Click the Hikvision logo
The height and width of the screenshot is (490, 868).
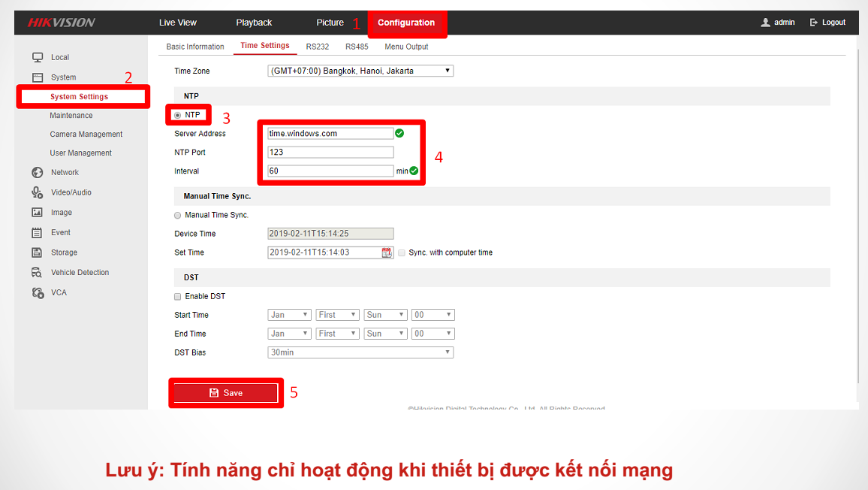tap(62, 23)
